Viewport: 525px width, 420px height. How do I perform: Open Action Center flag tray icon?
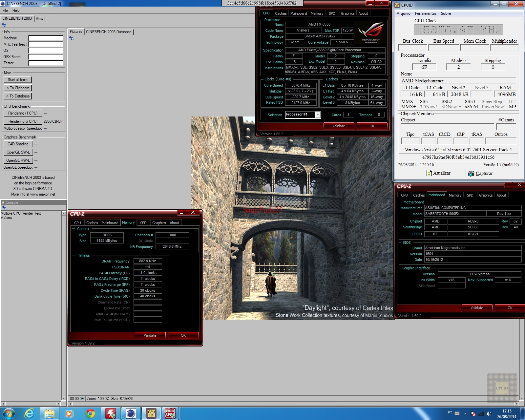473,414
